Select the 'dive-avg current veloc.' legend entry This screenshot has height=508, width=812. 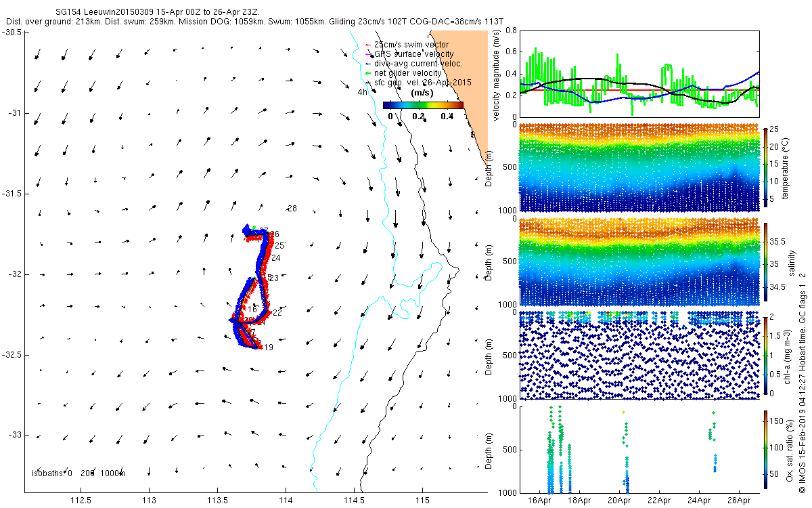click(418, 64)
